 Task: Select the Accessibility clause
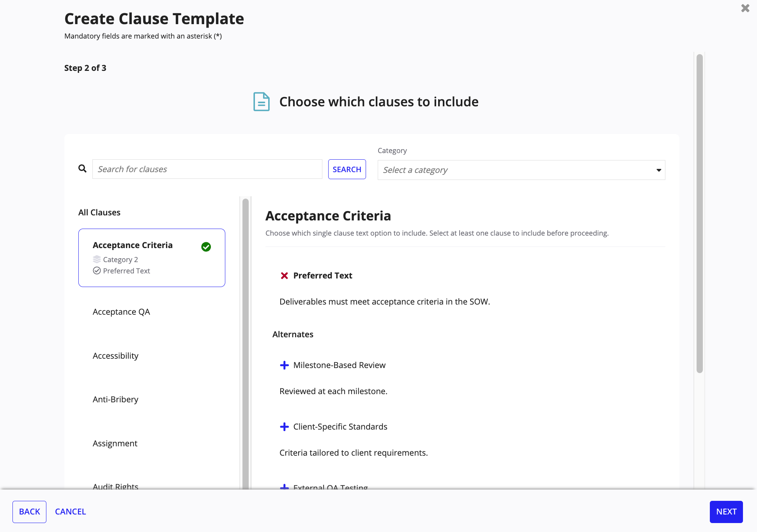[115, 356]
